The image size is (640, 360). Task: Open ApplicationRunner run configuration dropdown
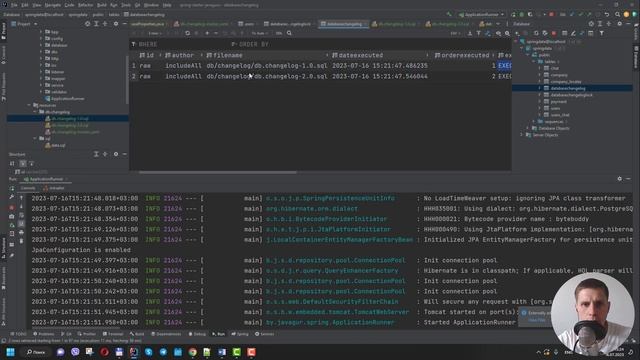click(x=482, y=15)
